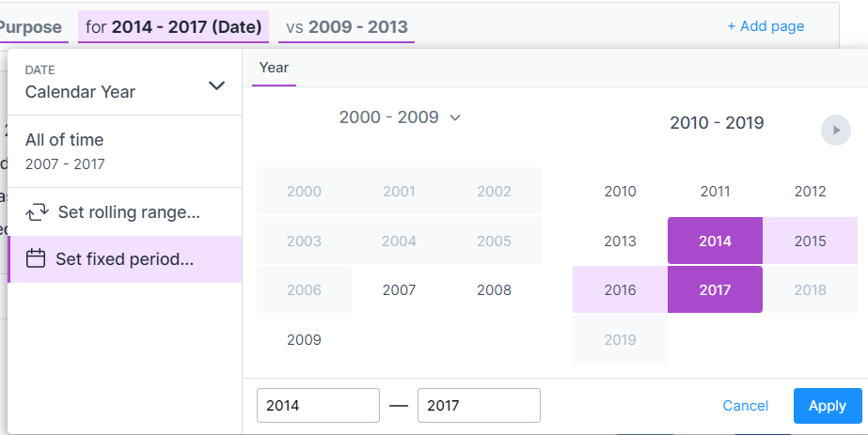Select year 2007 in the calendar

399,290
